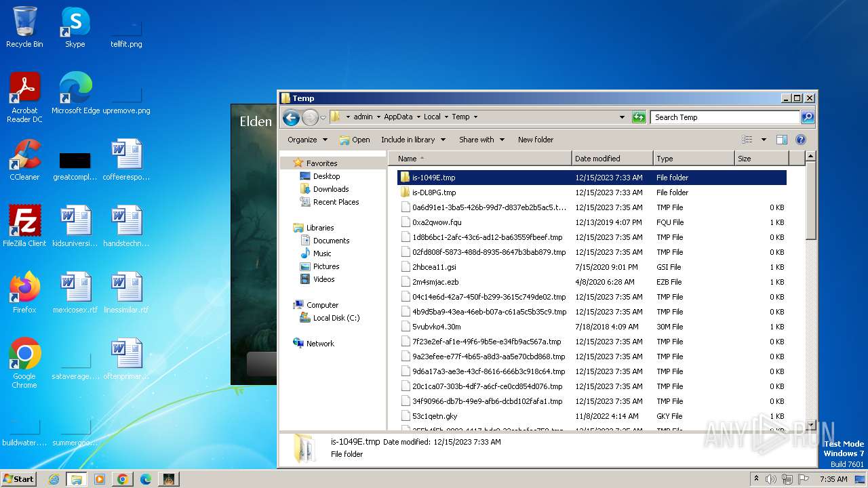The image size is (868, 488).
Task: Click the Forward navigation arrow in Explorer
Action: coord(310,117)
